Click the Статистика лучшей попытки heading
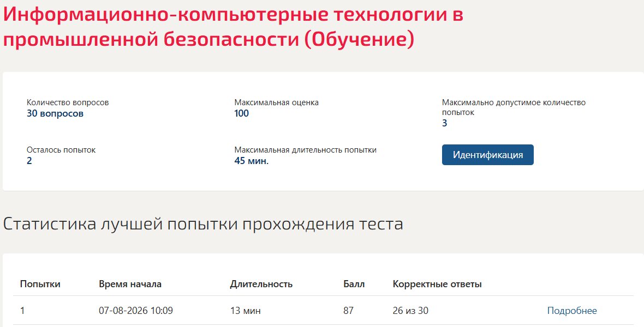This screenshot has height=327, width=644. pos(203,224)
